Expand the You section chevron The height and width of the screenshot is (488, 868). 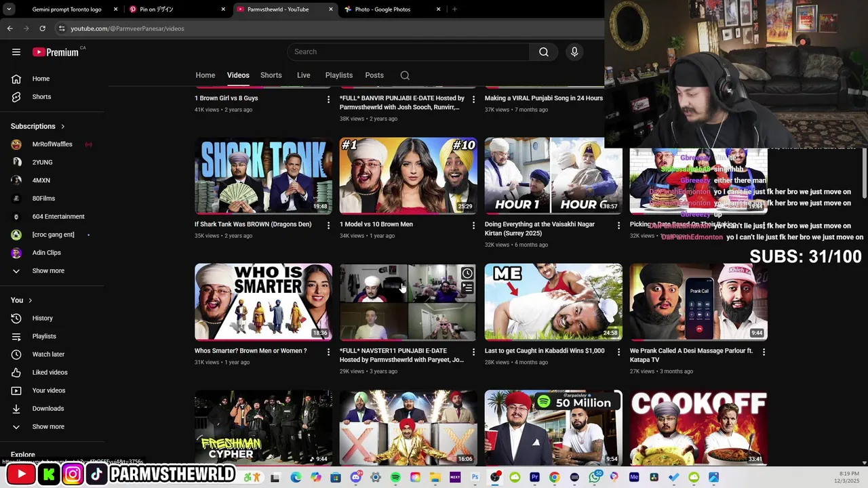click(30, 300)
